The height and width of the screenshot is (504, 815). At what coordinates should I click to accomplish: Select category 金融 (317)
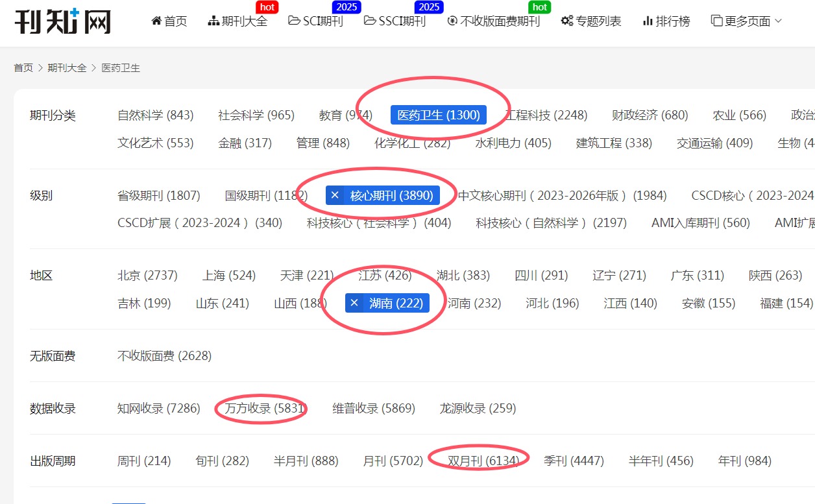coord(245,143)
